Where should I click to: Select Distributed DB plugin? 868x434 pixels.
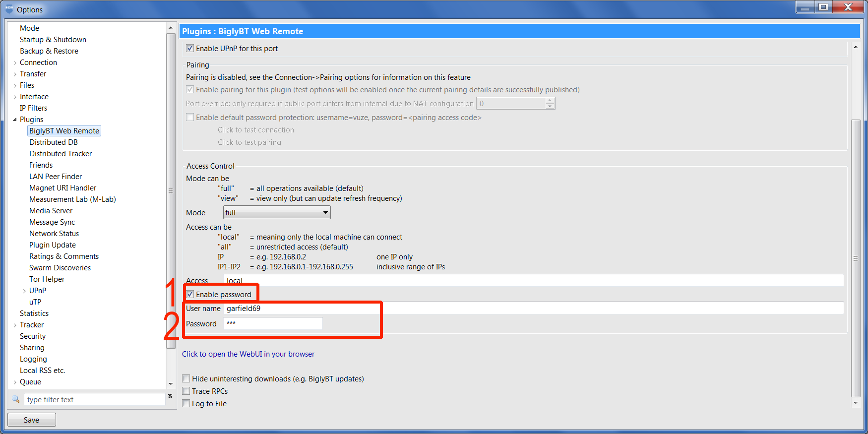54,142
